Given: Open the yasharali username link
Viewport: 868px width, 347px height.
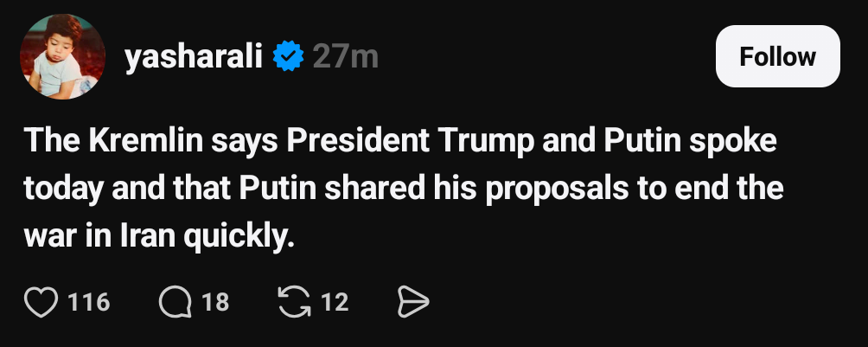Looking at the screenshot, I should [194, 57].
